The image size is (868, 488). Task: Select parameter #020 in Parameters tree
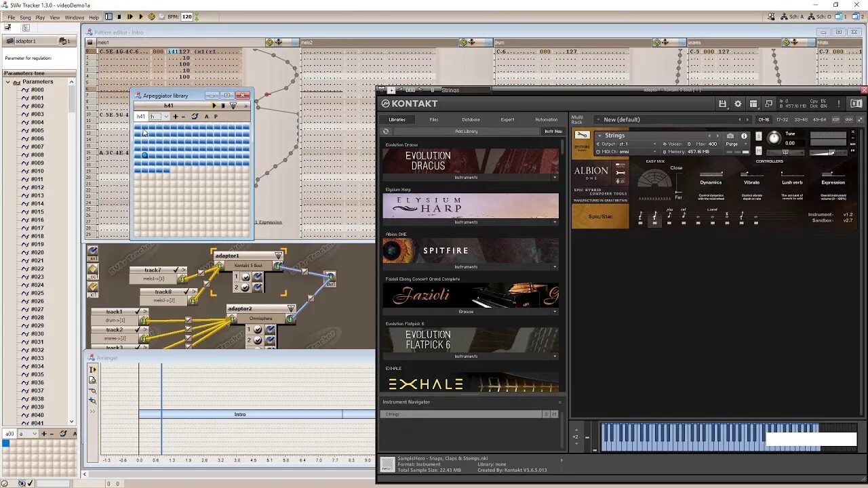coord(37,252)
